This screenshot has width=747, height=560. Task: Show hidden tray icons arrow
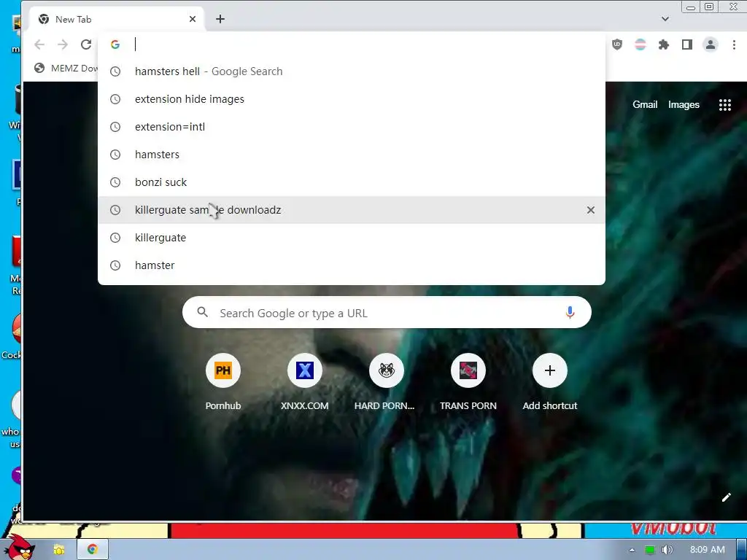tap(632, 550)
